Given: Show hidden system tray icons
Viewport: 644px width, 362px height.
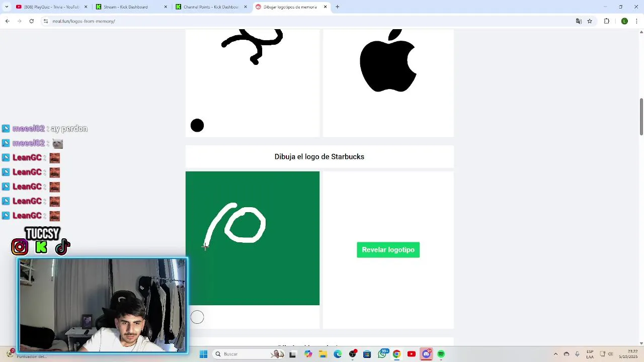Looking at the screenshot, I should point(555,354).
